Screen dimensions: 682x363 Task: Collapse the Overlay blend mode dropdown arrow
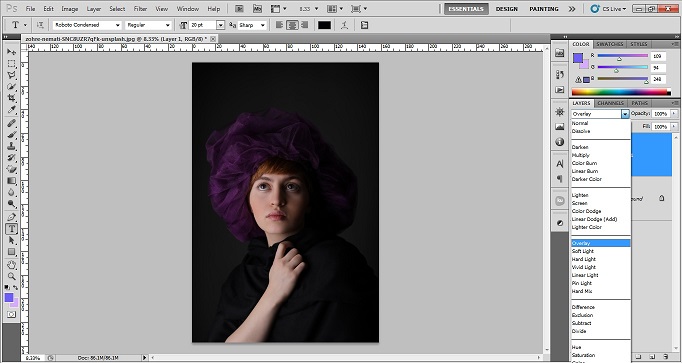point(625,114)
